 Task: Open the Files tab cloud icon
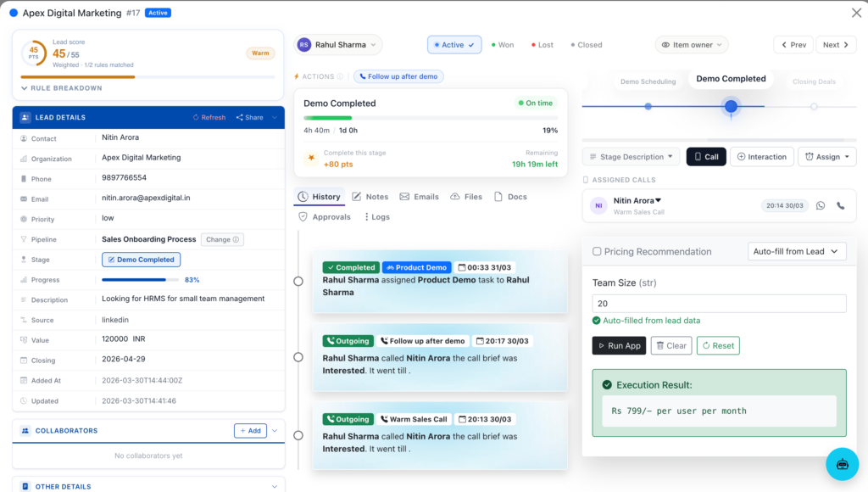[x=455, y=197]
